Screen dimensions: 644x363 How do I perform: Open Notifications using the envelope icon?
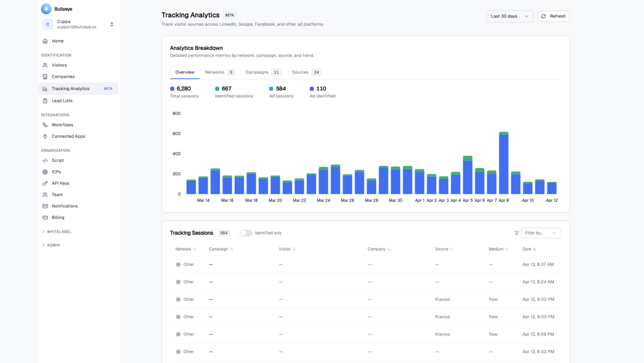pyautogui.click(x=45, y=206)
